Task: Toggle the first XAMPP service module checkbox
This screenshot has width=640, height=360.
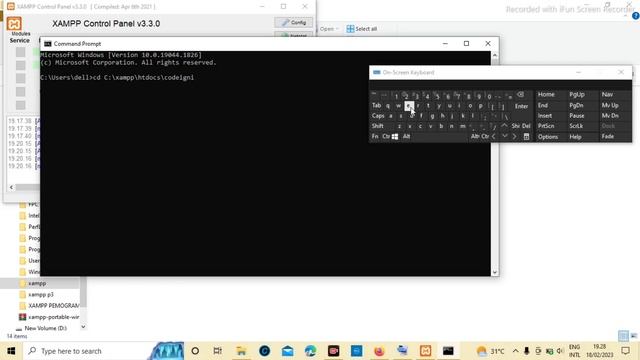Action: (x=20, y=52)
